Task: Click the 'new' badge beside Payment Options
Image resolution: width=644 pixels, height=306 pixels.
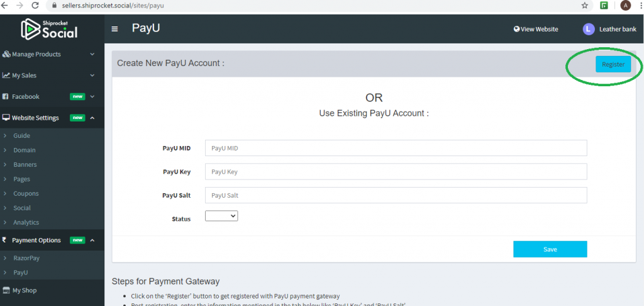Action: [x=77, y=240]
